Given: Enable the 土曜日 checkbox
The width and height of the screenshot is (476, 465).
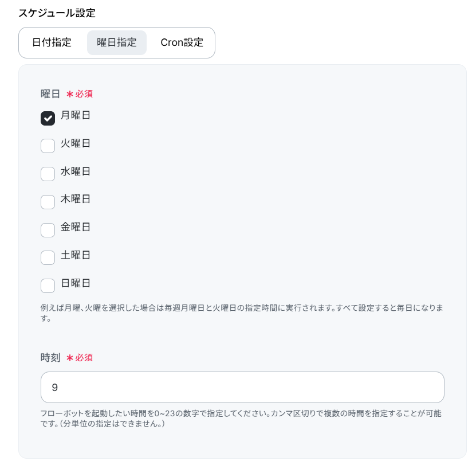Looking at the screenshot, I should [48, 257].
